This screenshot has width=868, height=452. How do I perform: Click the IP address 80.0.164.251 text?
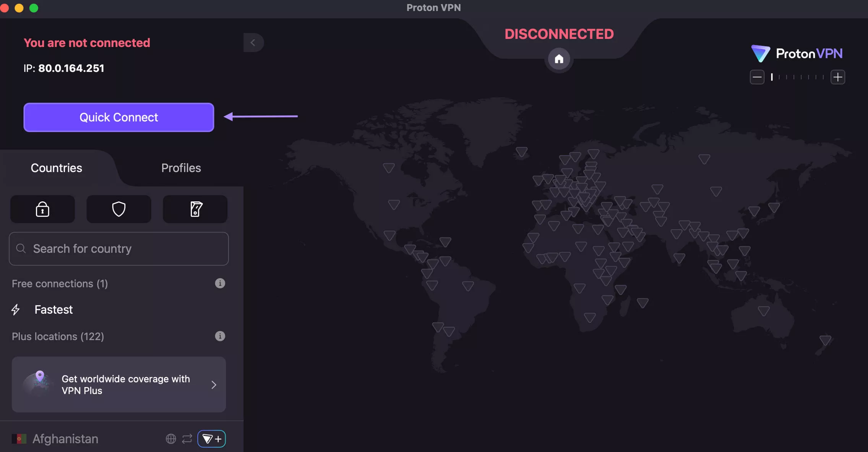pos(71,68)
